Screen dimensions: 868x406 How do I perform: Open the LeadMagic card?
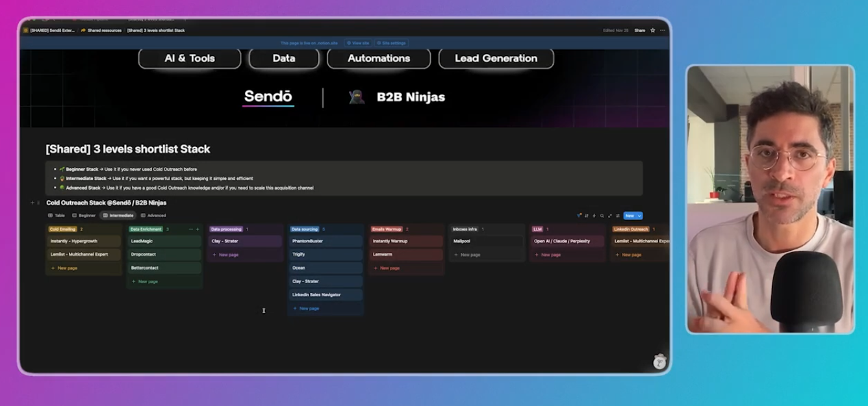[x=164, y=241]
